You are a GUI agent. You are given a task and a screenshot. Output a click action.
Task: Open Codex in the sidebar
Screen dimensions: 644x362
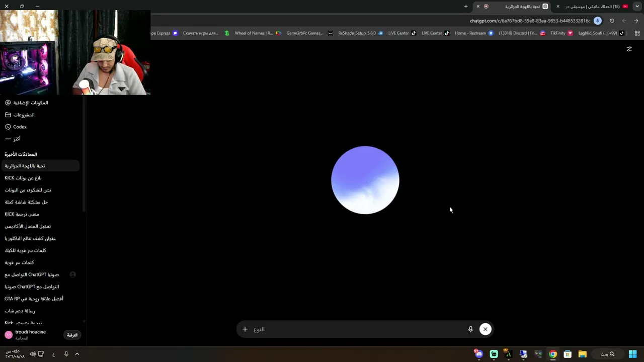click(40, 127)
